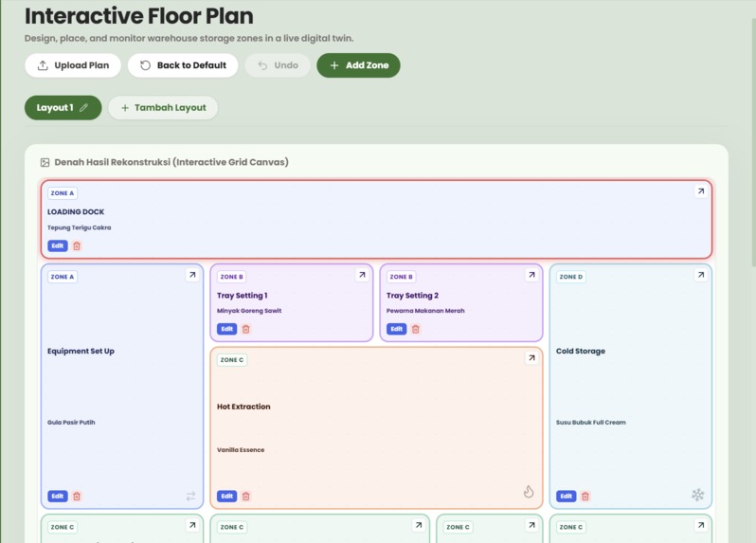Click the Minyak Goreng Sawit label
The height and width of the screenshot is (543, 756).
click(x=249, y=311)
